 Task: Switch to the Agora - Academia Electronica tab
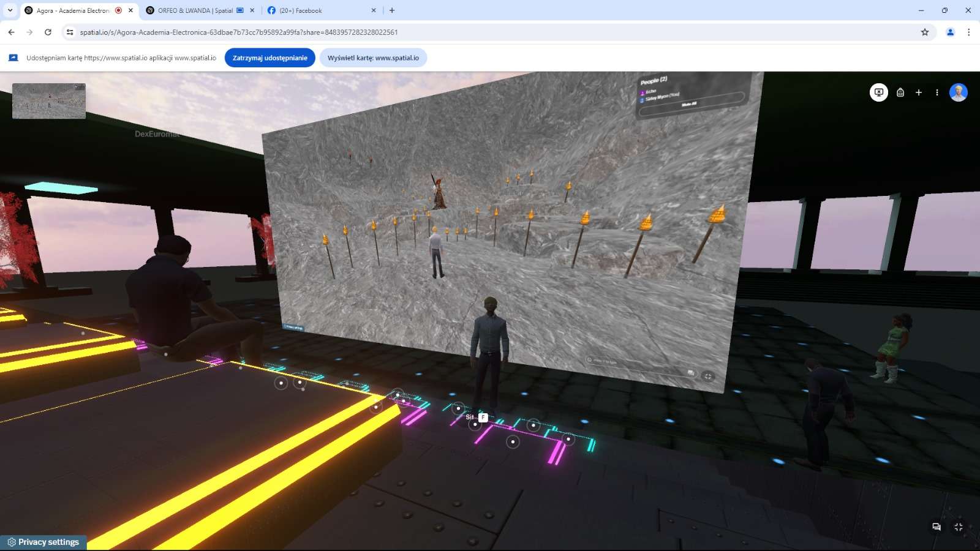(x=79, y=10)
